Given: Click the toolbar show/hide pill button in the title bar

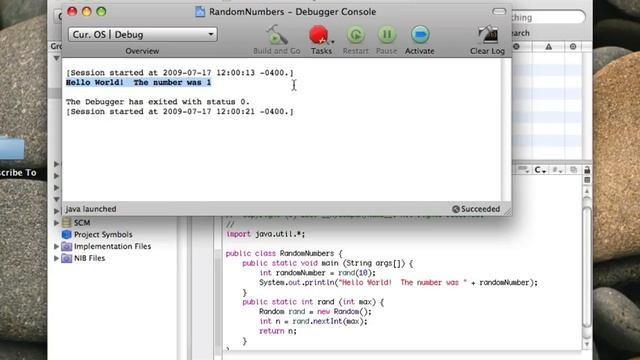Looking at the screenshot, I should click(x=499, y=11).
